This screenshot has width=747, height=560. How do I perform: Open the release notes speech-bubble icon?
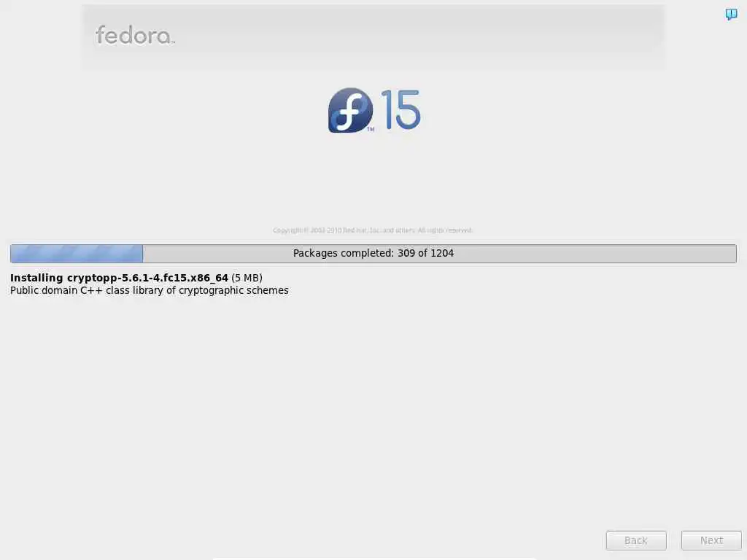click(x=731, y=14)
